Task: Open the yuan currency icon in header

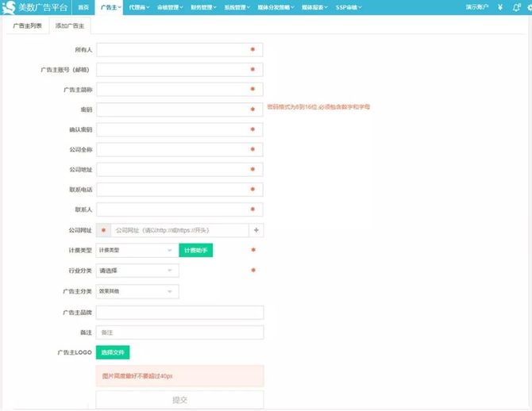Action: click(x=500, y=7)
